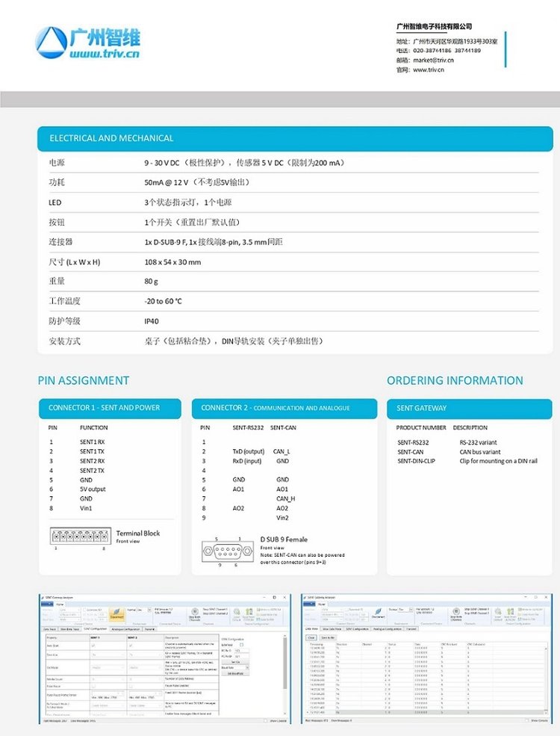This screenshot has width=560, height=736.
Task: Click the CONNECTOR 2 header bar
Action: pyautogui.click(x=284, y=408)
